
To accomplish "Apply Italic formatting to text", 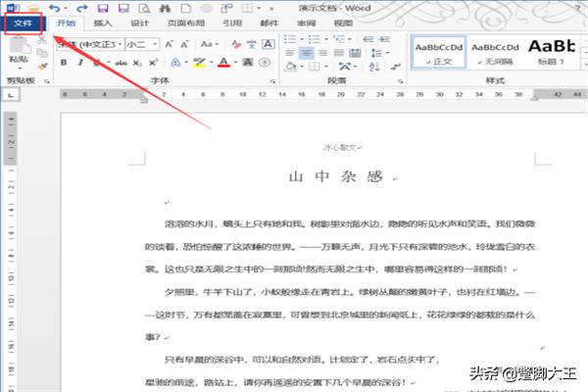I will (80, 63).
